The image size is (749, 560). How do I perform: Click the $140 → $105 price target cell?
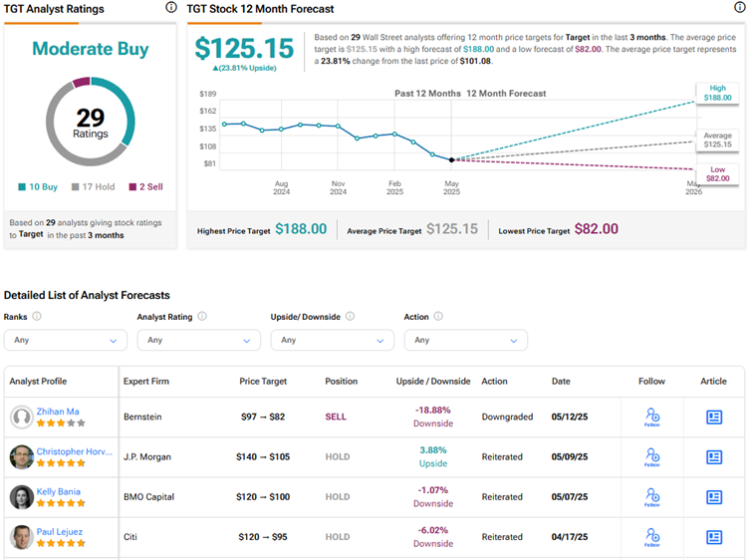pyautogui.click(x=263, y=456)
